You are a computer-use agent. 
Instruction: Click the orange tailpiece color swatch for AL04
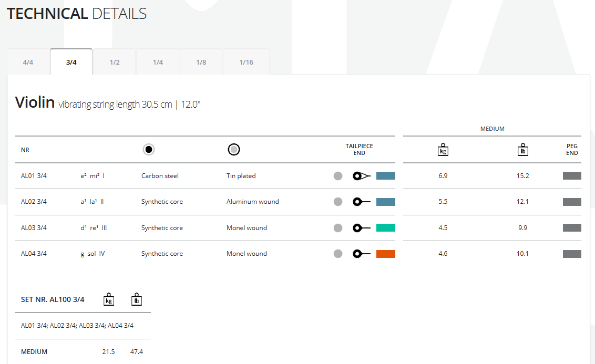(x=385, y=254)
